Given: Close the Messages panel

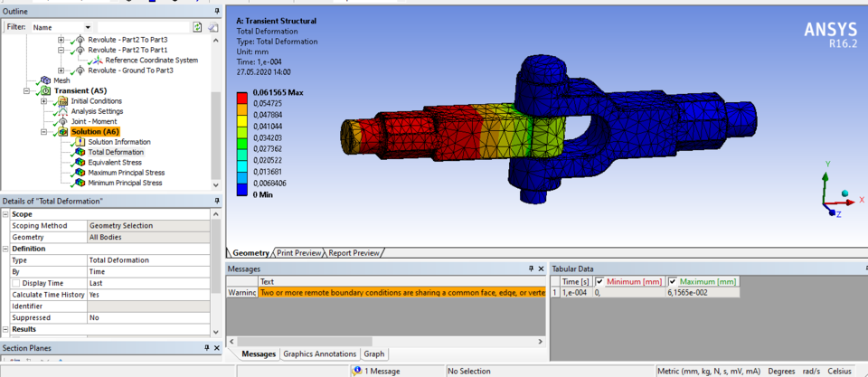Looking at the screenshot, I should (541, 269).
